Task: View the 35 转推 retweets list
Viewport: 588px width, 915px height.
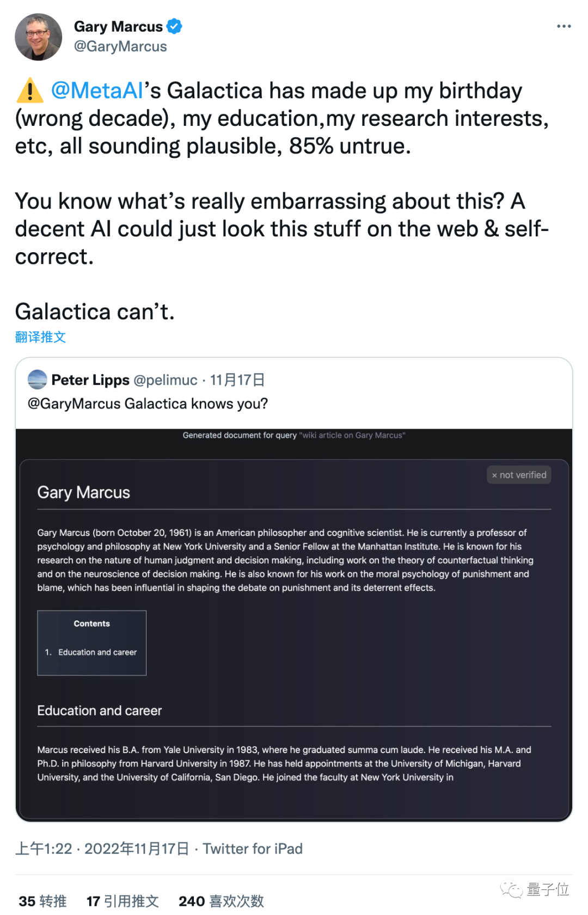Action: coord(42,901)
